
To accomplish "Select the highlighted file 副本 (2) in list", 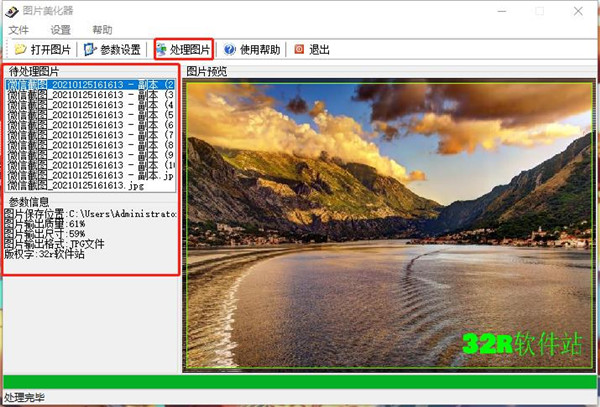I will click(90, 85).
